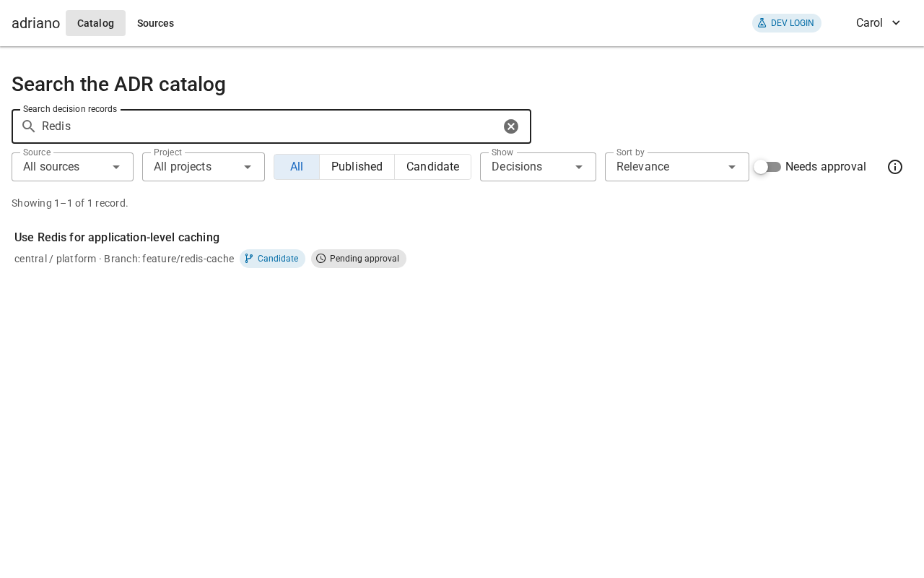Open the adriano home link
Viewport: 924px width, 578px height.
point(35,23)
